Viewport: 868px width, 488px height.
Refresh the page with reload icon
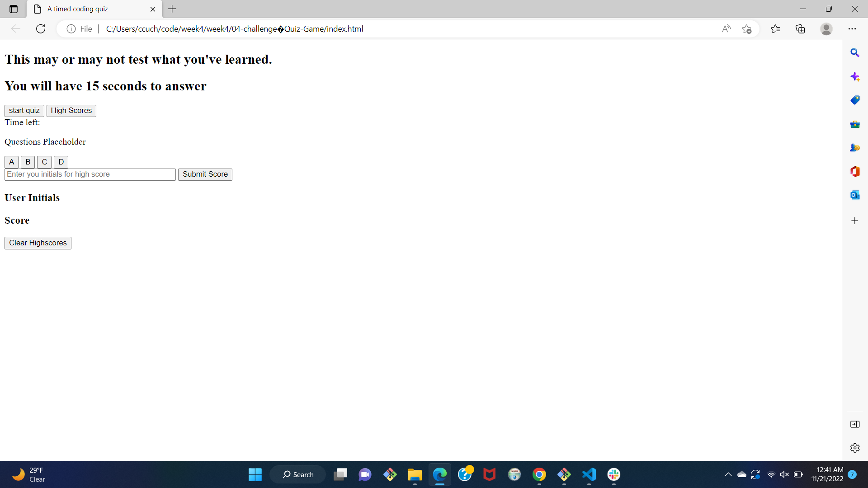(x=41, y=29)
